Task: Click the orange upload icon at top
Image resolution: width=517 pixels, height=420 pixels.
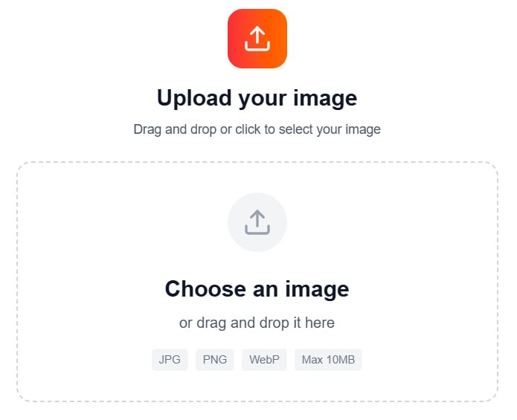Action: 257,39
